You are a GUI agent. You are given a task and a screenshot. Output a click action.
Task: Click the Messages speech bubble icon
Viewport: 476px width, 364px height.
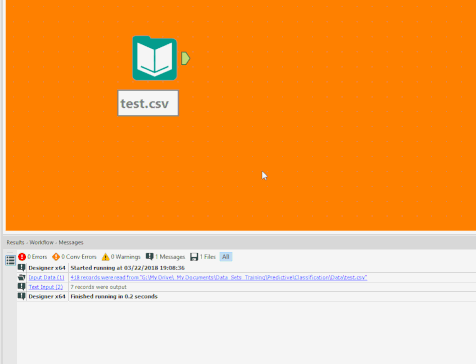click(150, 257)
